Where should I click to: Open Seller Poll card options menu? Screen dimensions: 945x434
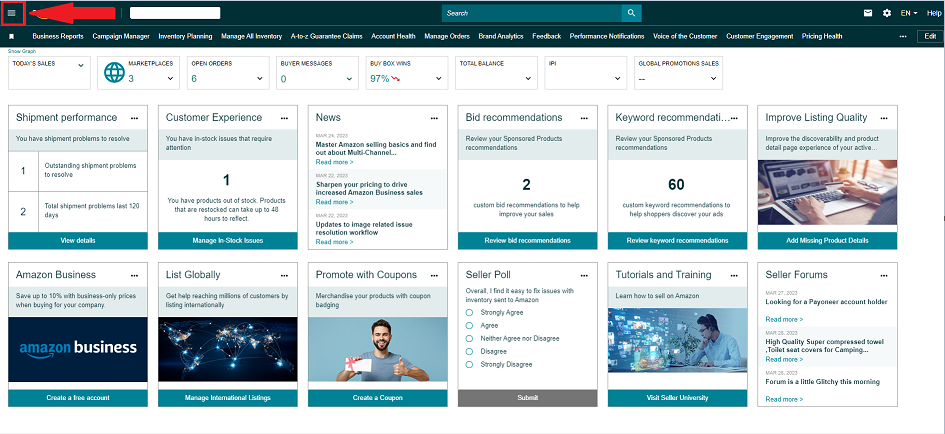(585, 275)
